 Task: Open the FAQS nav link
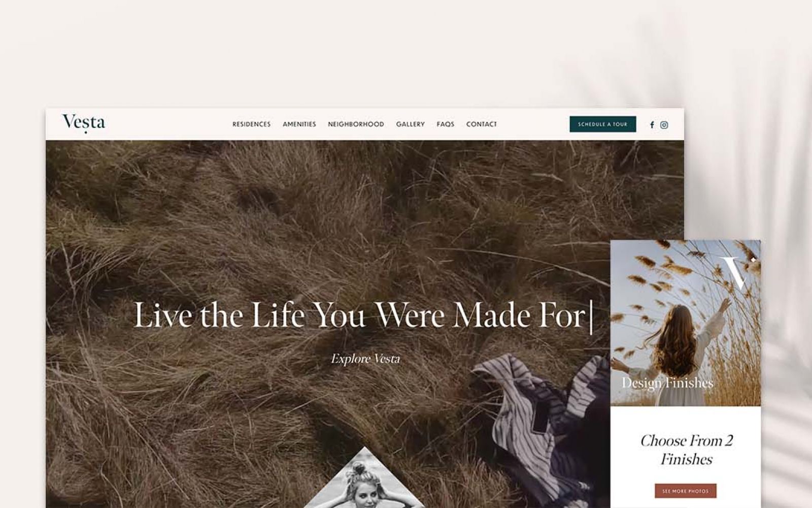point(446,124)
